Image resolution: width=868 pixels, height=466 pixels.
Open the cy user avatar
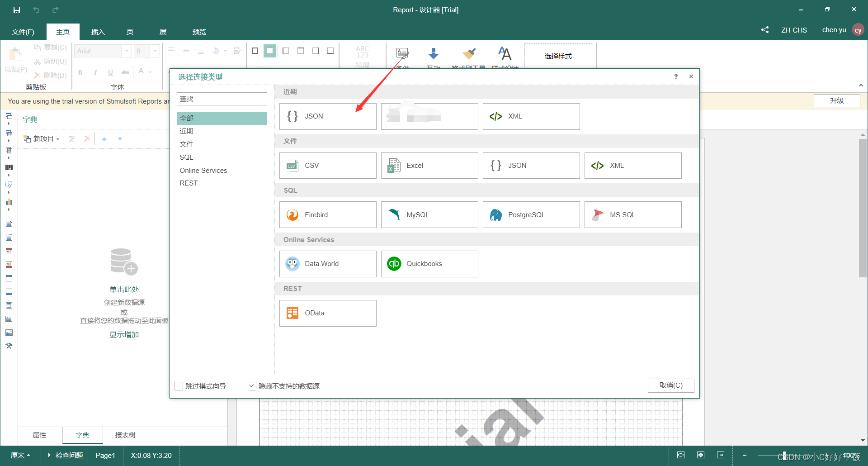pyautogui.click(x=858, y=30)
